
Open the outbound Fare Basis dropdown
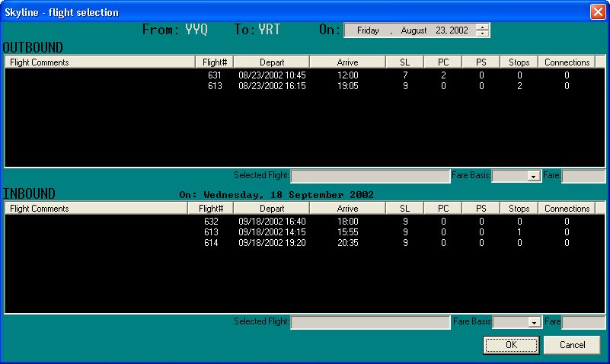pos(533,177)
